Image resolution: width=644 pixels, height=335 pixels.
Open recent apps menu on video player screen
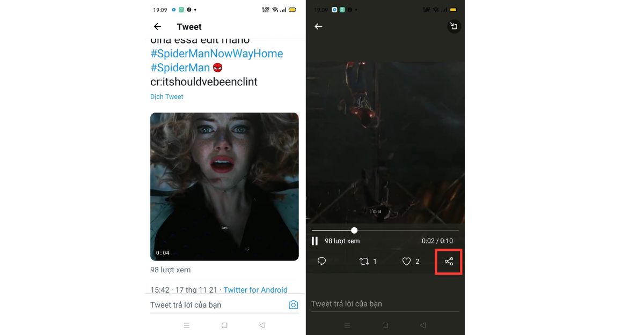tap(347, 325)
